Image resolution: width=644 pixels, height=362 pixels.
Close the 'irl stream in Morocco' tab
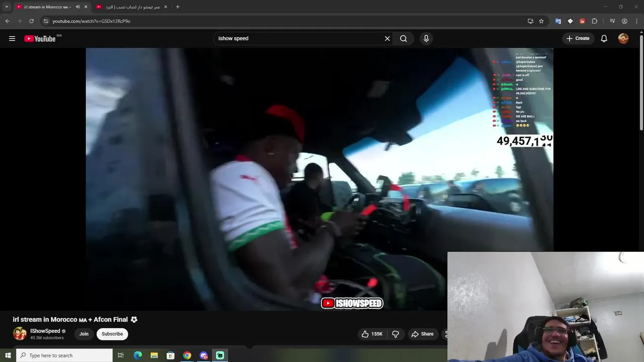pos(86,7)
